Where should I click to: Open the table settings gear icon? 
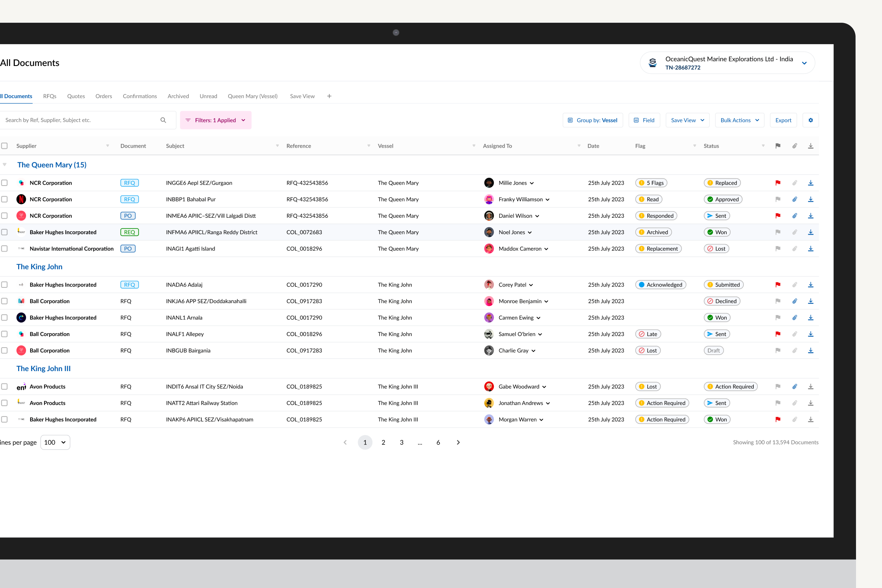[811, 120]
